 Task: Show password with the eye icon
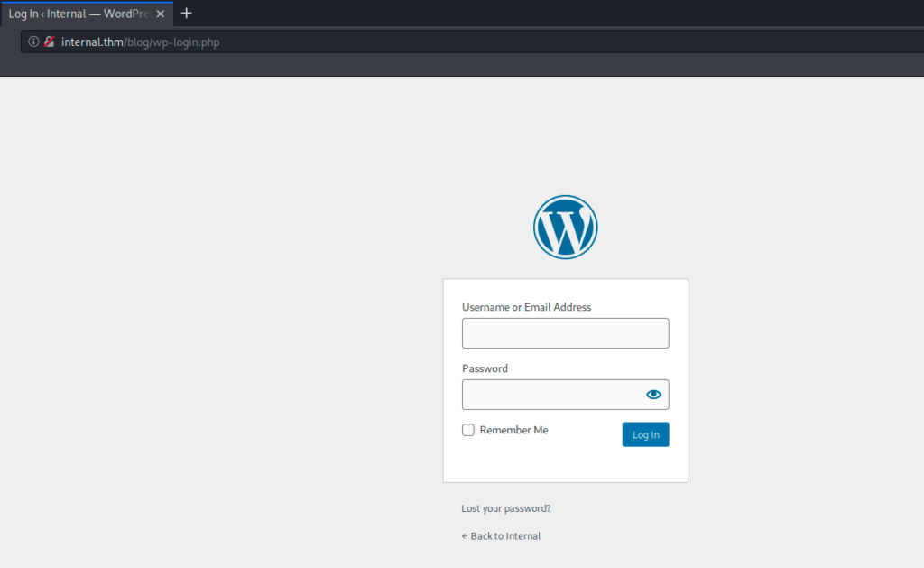click(653, 395)
